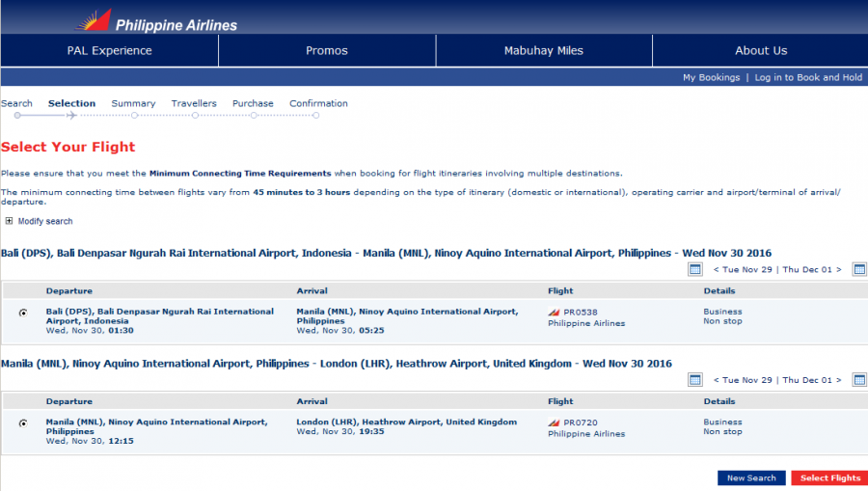868x491 pixels.
Task: Open right calendar icon for Bali-Manila flight
Action: [x=859, y=269]
